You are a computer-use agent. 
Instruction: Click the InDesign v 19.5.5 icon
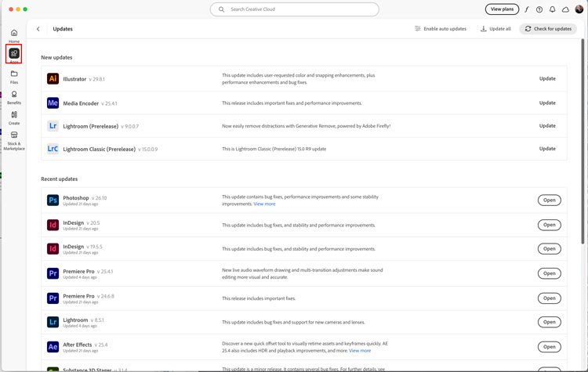pyautogui.click(x=53, y=249)
